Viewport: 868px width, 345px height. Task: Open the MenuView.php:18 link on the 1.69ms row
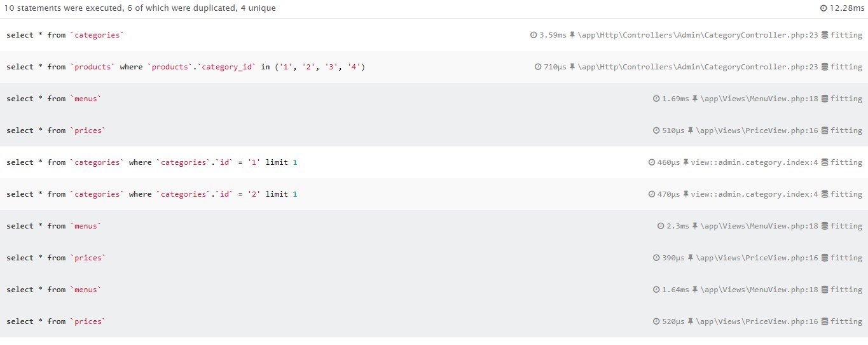coord(759,99)
